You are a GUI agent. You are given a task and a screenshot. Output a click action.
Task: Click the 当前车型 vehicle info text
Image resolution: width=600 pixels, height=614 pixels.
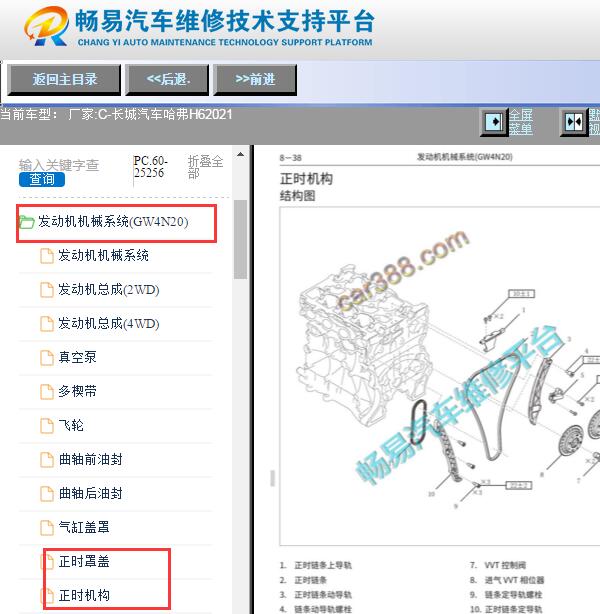116,114
